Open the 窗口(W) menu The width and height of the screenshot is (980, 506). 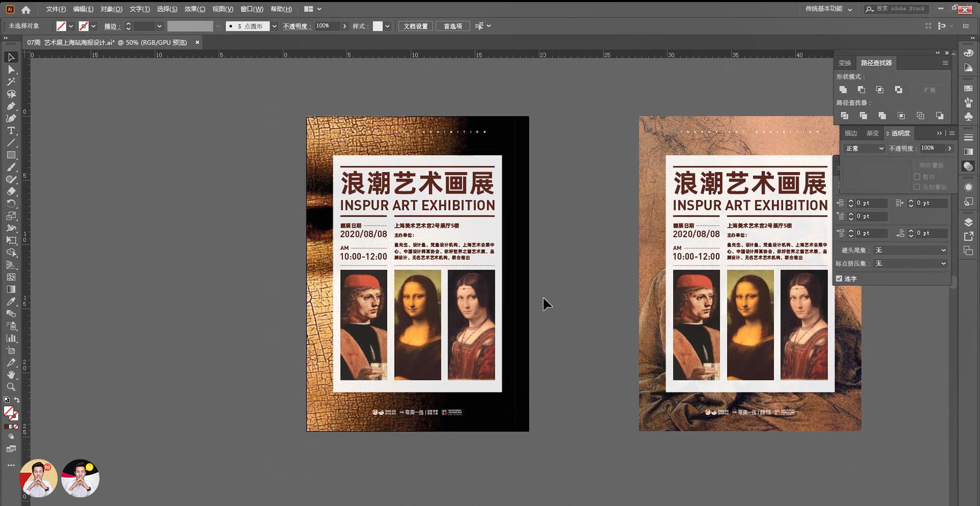[252, 9]
